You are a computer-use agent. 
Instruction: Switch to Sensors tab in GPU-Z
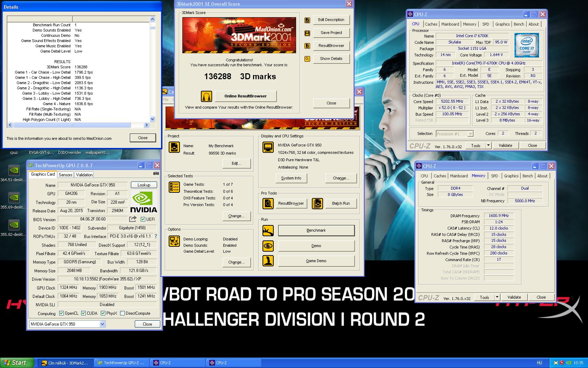[65, 175]
